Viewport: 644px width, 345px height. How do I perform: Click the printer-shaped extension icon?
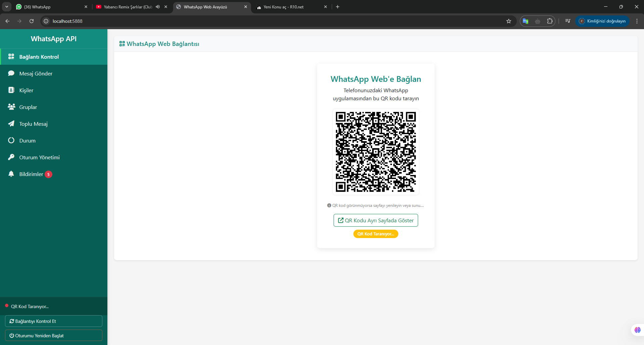coord(538,21)
